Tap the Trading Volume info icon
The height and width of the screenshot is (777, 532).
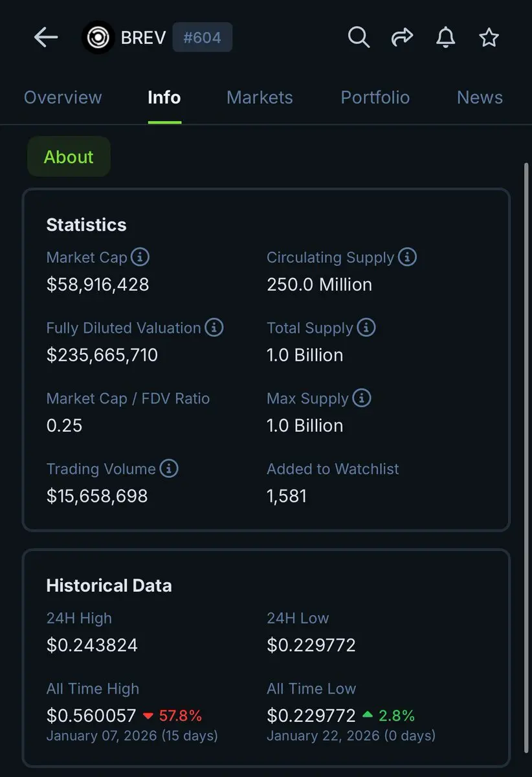click(x=169, y=468)
